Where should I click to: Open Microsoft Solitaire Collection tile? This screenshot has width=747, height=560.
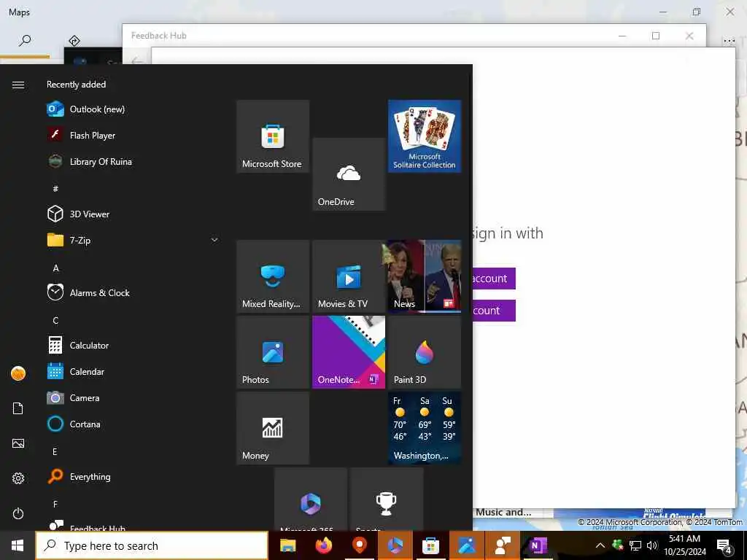pyautogui.click(x=425, y=136)
